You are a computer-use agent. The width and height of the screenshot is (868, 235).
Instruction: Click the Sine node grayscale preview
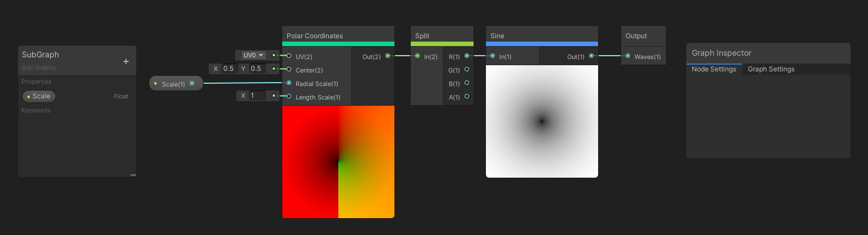tap(541, 121)
